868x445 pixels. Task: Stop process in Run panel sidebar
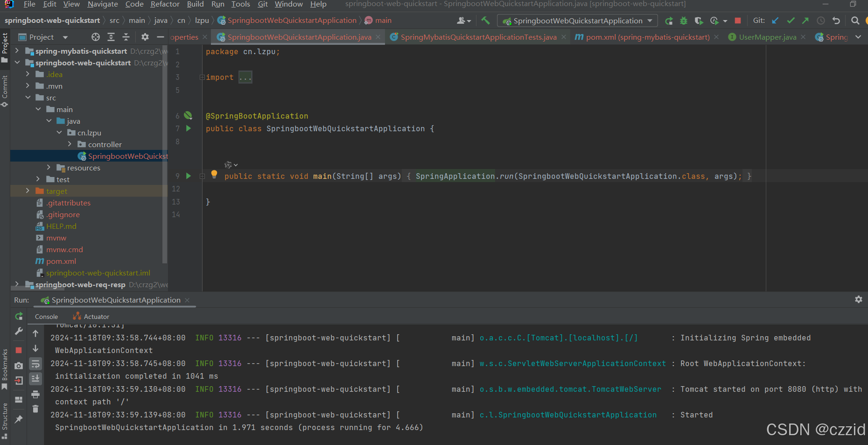tap(19, 350)
